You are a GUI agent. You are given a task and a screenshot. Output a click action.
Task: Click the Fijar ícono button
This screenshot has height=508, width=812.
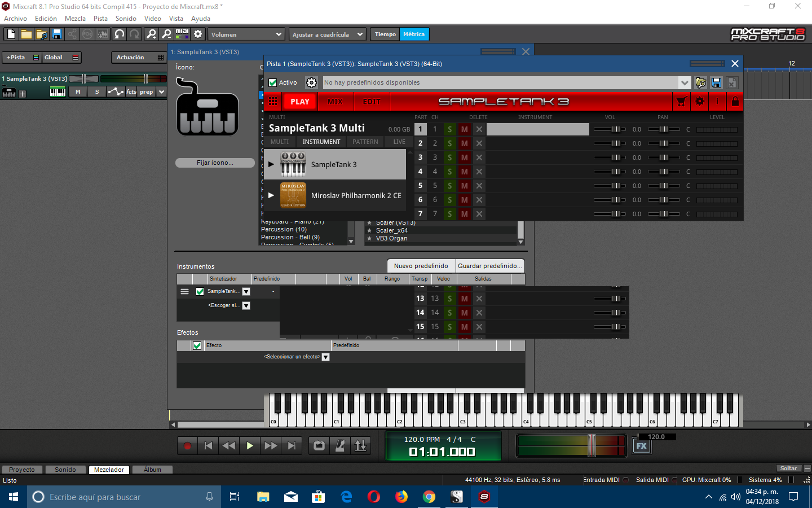(215, 163)
